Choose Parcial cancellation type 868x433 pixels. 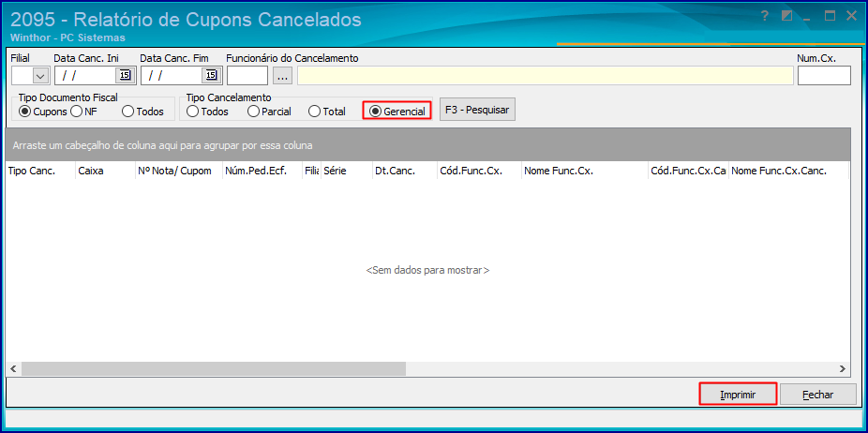(270, 112)
